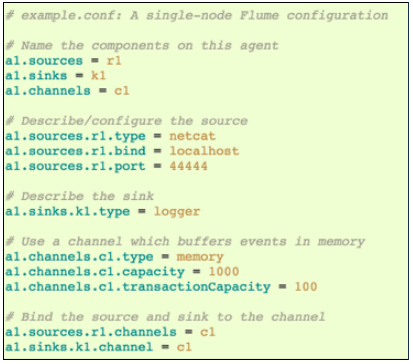Click the a1.channels key

click(48, 91)
